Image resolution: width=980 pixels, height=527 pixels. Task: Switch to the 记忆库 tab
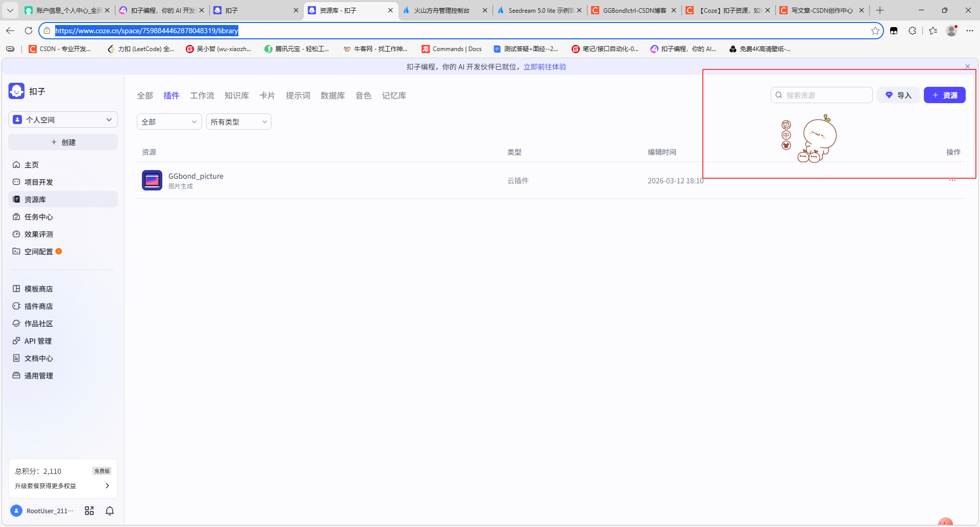[x=394, y=95]
